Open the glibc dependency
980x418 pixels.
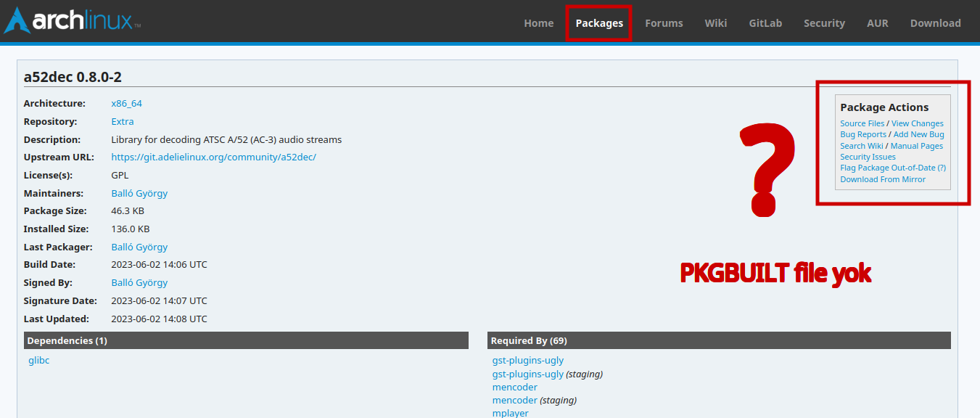coord(39,361)
